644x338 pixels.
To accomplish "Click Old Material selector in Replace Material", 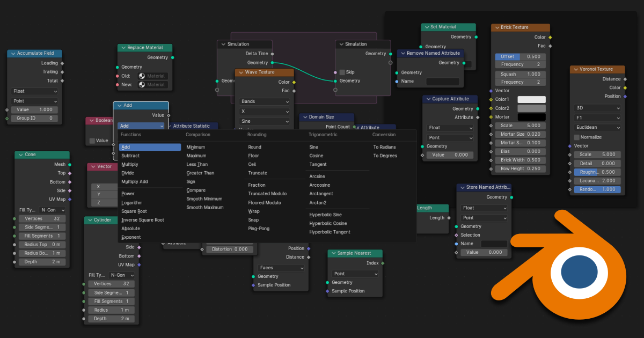I will [x=152, y=76].
